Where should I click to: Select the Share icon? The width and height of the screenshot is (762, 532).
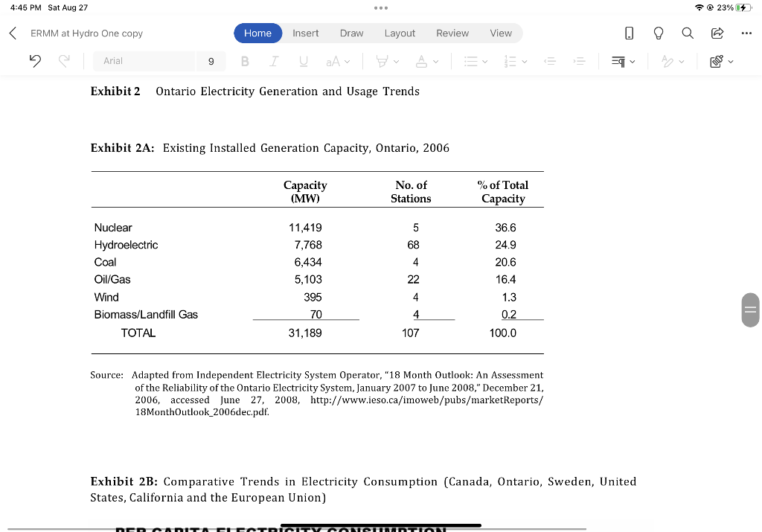pyautogui.click(x=716, y=33)
